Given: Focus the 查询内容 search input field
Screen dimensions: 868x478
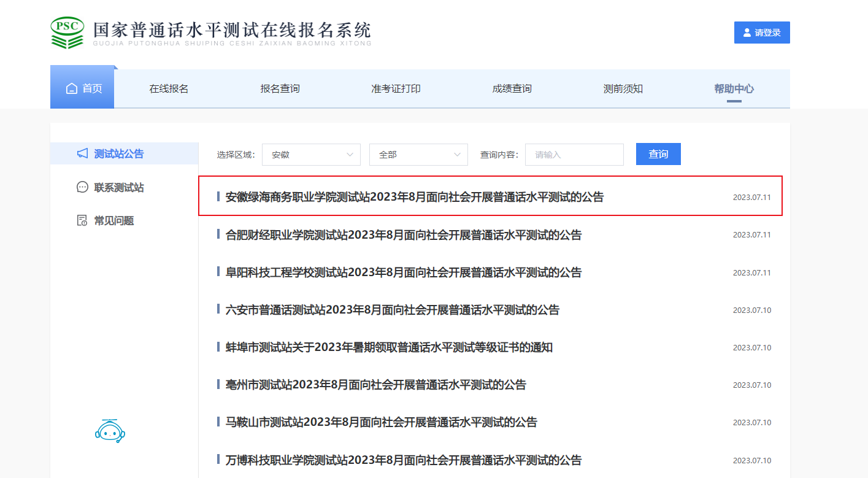Looking at the screenshot, I should 574,155.
